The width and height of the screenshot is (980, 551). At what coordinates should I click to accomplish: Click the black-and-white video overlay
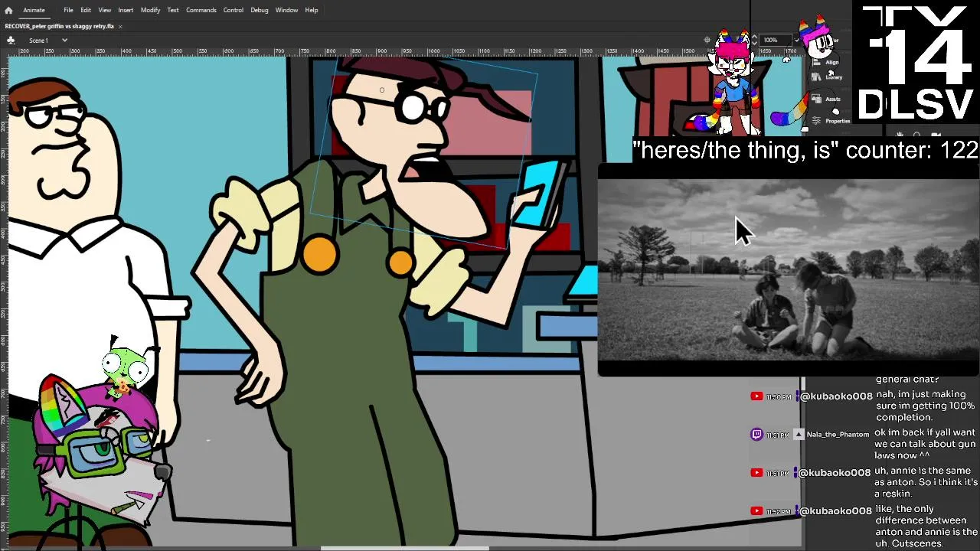[x=788, y=270]
